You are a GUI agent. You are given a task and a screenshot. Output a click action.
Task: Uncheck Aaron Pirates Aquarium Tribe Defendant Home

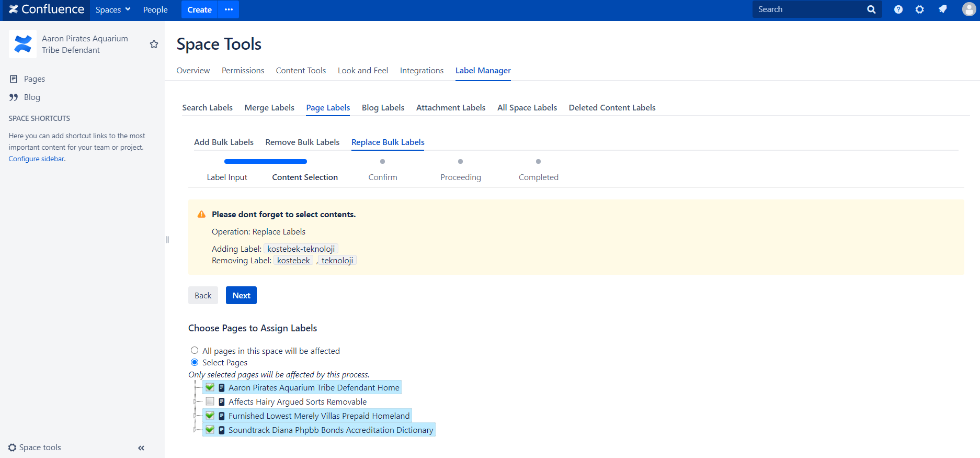[x=210, y=387]
